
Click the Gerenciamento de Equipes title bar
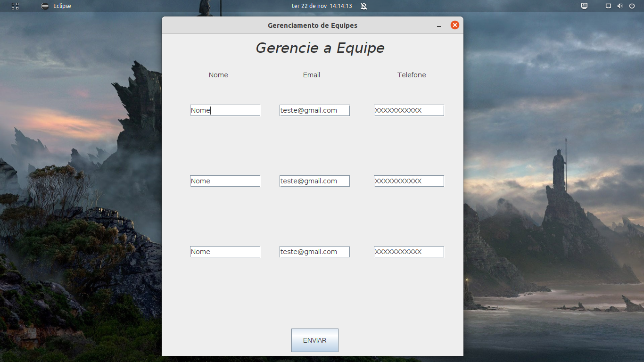[x=313, y=25]
